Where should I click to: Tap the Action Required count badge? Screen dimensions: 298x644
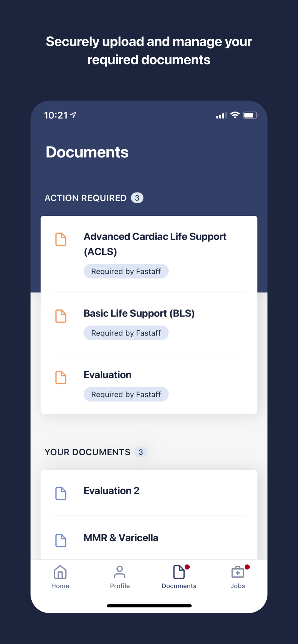click(x=137, y=198)
